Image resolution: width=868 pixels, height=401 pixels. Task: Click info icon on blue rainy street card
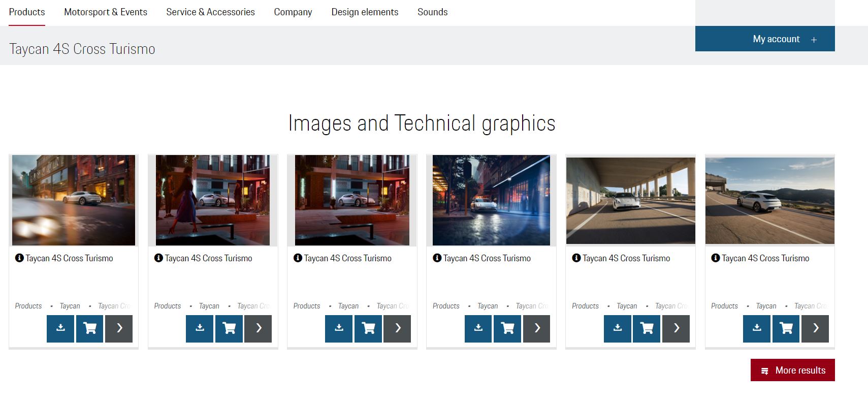click(437, 258)
